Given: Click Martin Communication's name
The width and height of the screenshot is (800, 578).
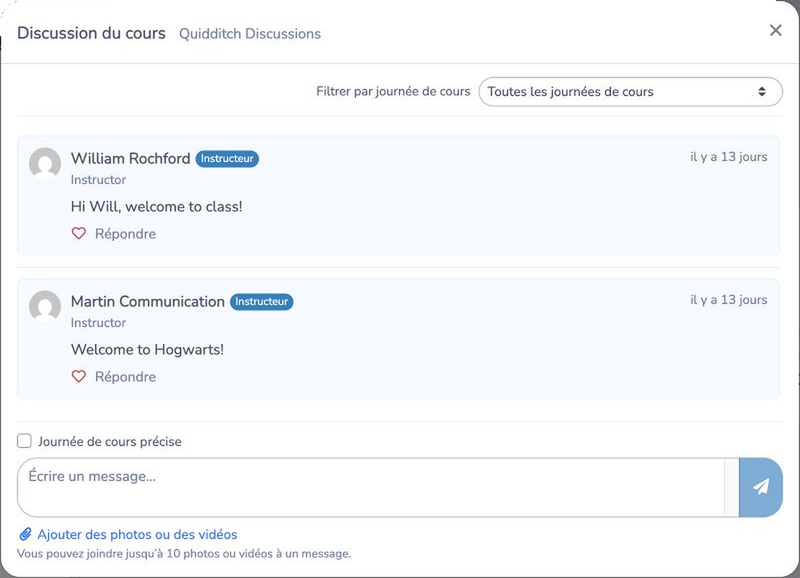Looking at the screenshot, I should click(148, 301).
